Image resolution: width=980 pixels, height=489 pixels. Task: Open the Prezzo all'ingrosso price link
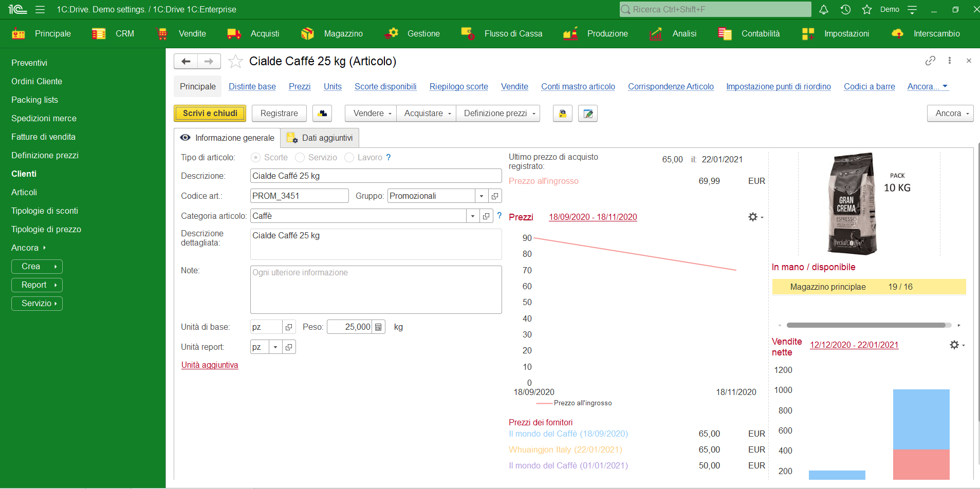[x=544, y=181]
